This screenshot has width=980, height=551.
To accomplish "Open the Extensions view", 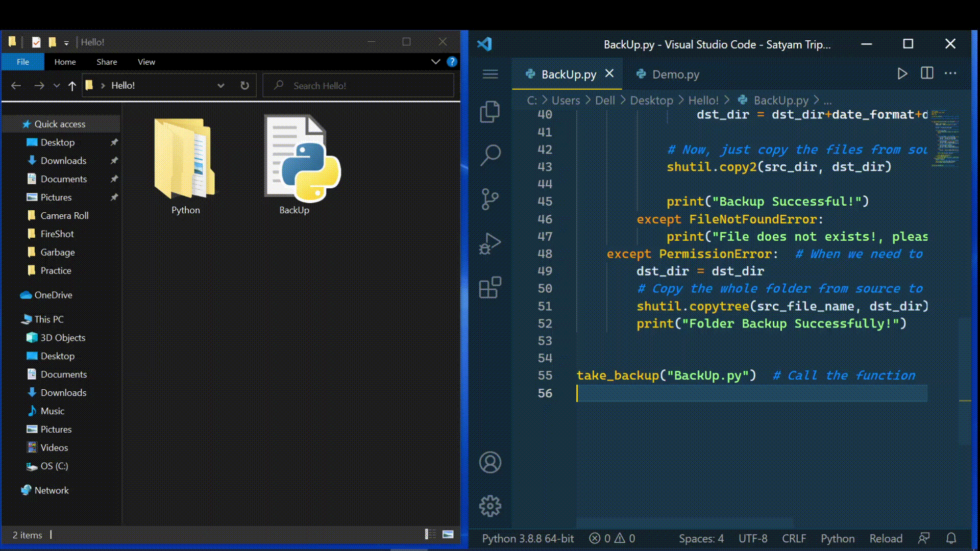I will [x=490, y=288].
